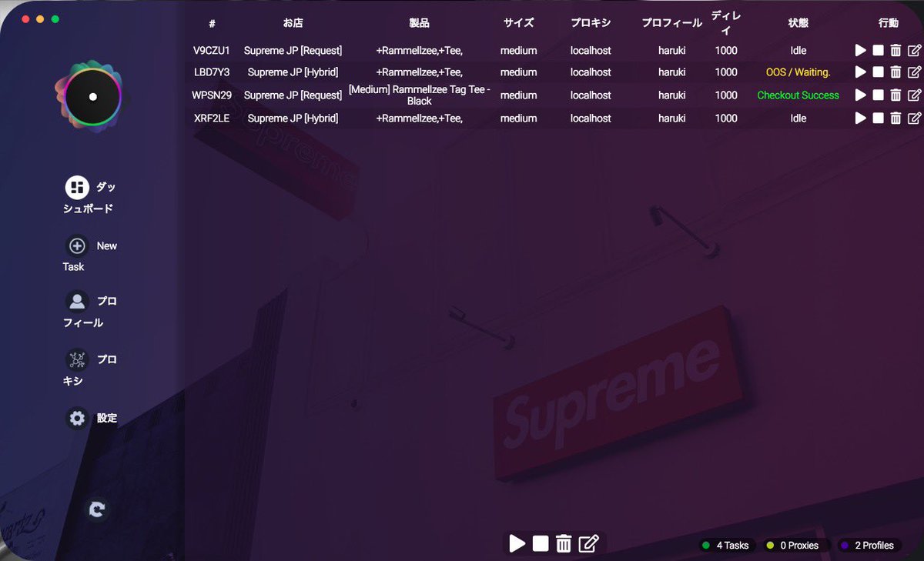Open the ダッシュボード dashboard page
The height and width of the screenshot is (561, 924).
click(89, 197)
